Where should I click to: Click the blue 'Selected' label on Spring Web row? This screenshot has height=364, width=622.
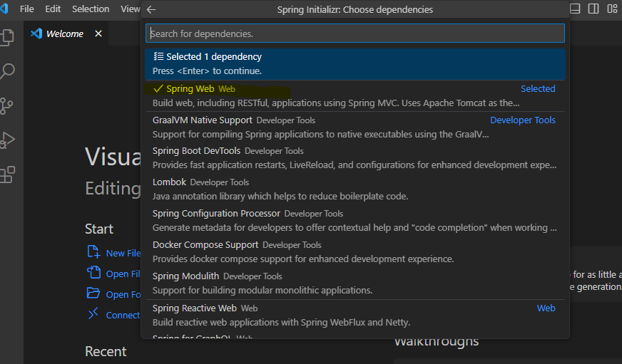click(538, 89)
